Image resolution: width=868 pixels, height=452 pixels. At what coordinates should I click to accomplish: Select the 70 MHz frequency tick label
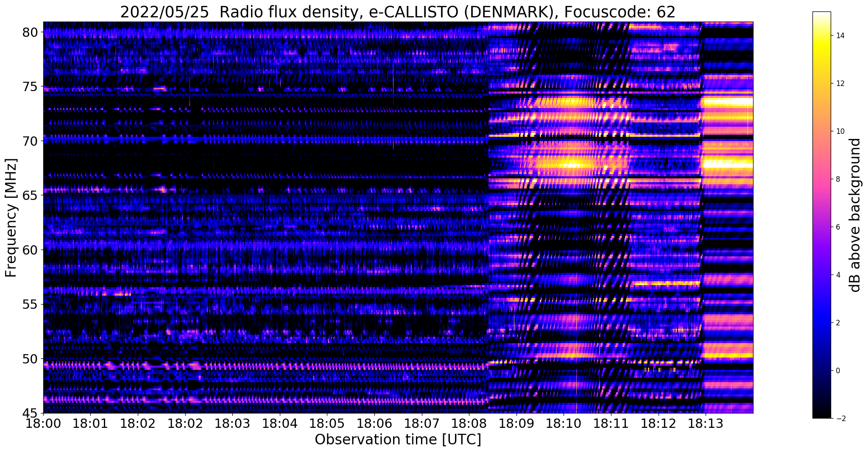(x=31, y=141)
